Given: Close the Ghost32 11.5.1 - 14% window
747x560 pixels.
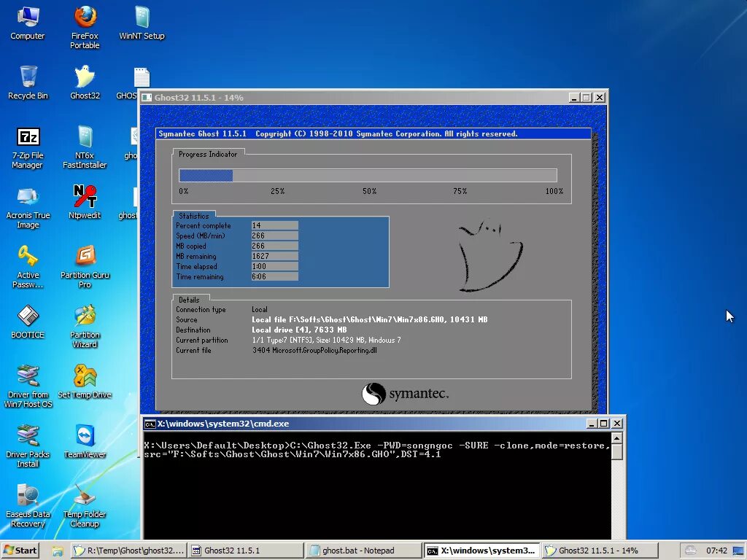Looking at the screenshot, I should coord(600,98).
